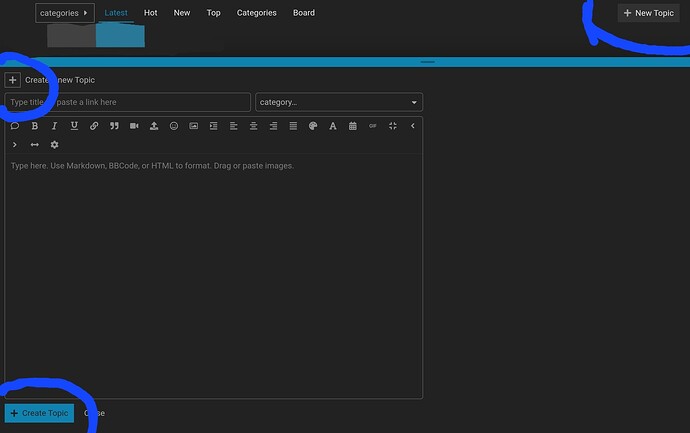Screen dimensions: 690x433
Task: Click the video camera icon
Action: coord(134,126)
